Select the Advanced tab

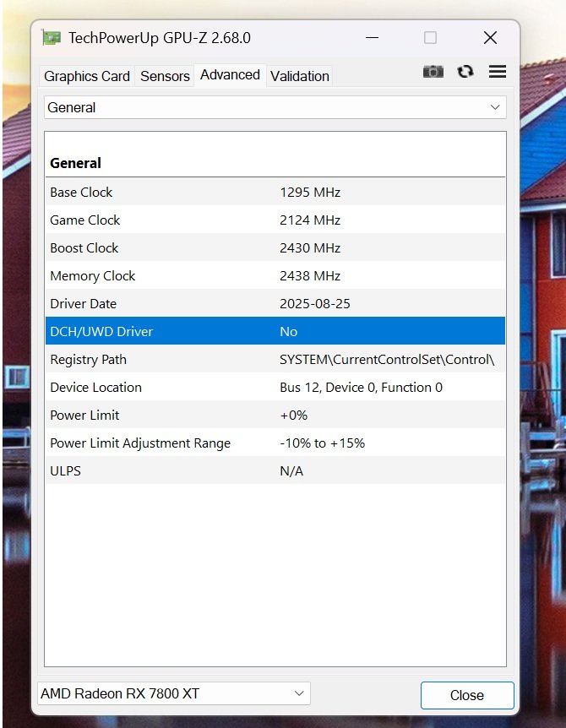(230, 75)
